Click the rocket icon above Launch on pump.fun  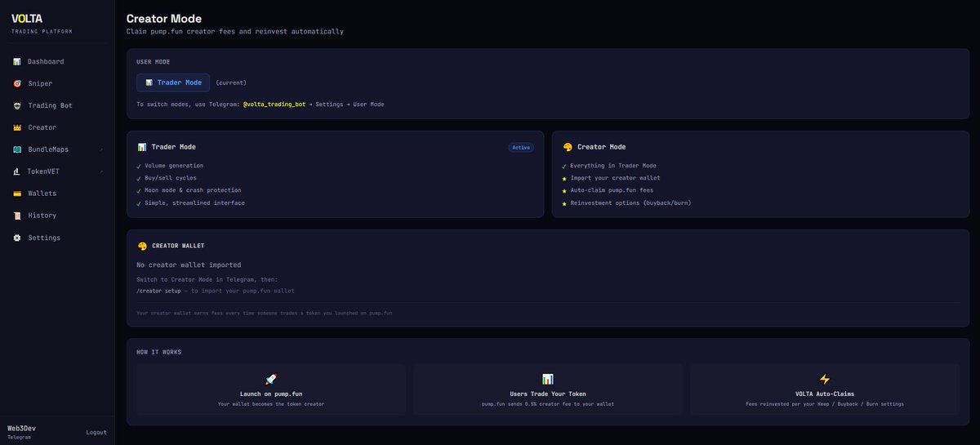[x=271, y=380]
